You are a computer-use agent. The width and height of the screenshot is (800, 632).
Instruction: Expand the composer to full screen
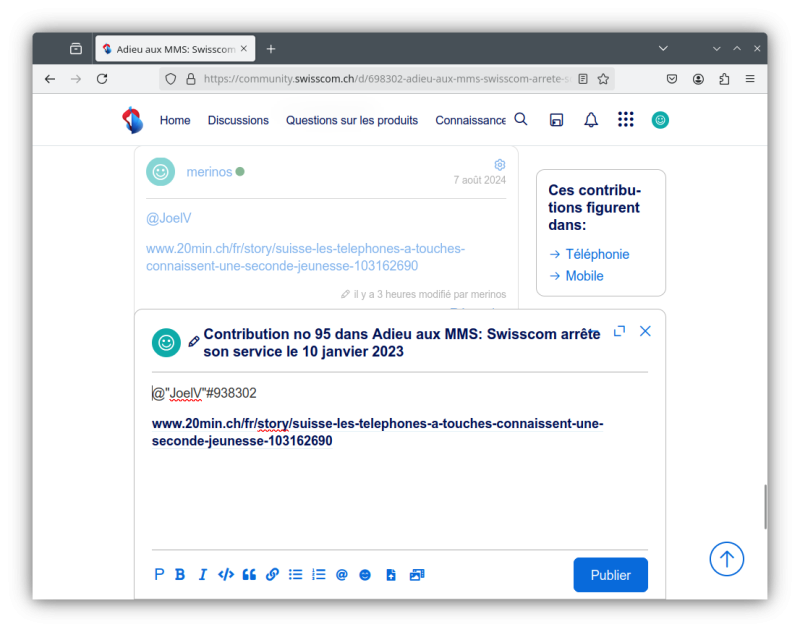click(619, 331)
